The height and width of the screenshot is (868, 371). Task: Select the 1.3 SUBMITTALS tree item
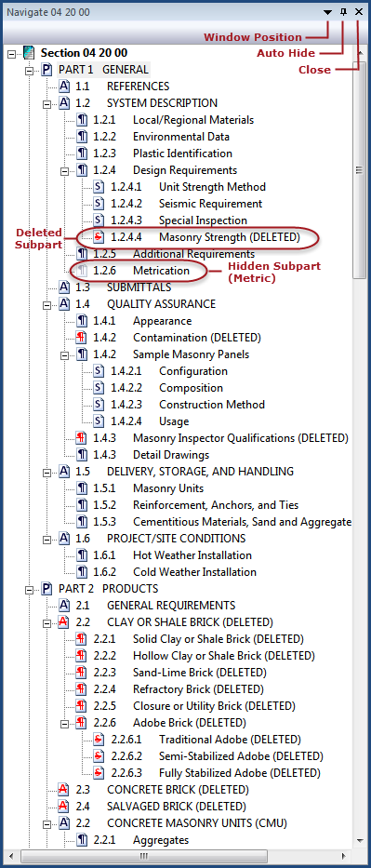124,287
